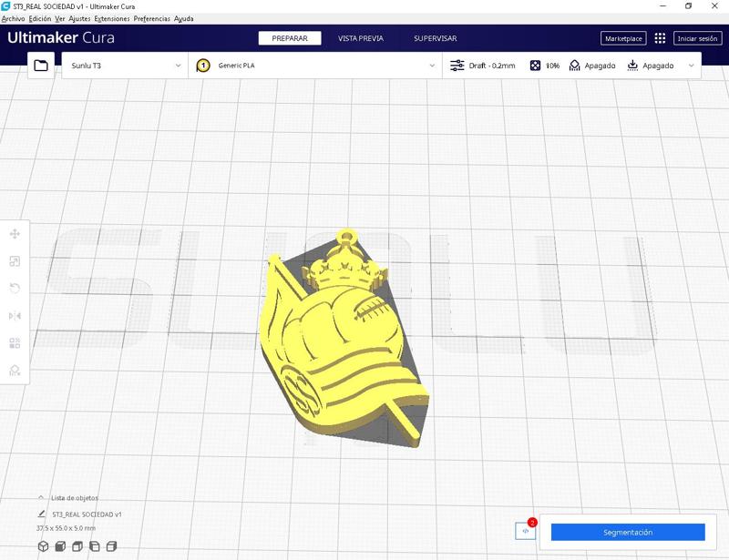Click the build plate adhesion icon
The image size is (729, 560).
(632, 66)
